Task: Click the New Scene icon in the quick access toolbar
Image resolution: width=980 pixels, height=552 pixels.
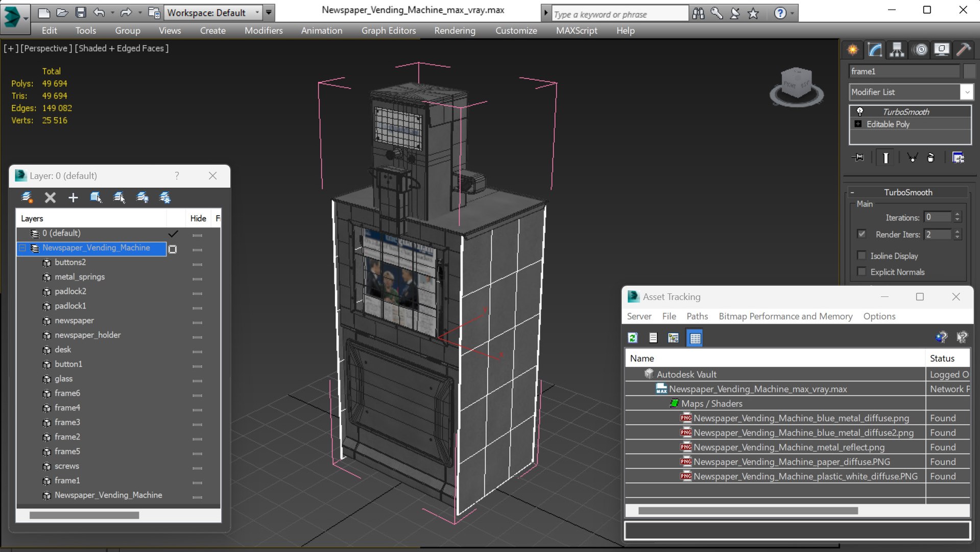Action: pyautogui.click(x=44, y=13)
